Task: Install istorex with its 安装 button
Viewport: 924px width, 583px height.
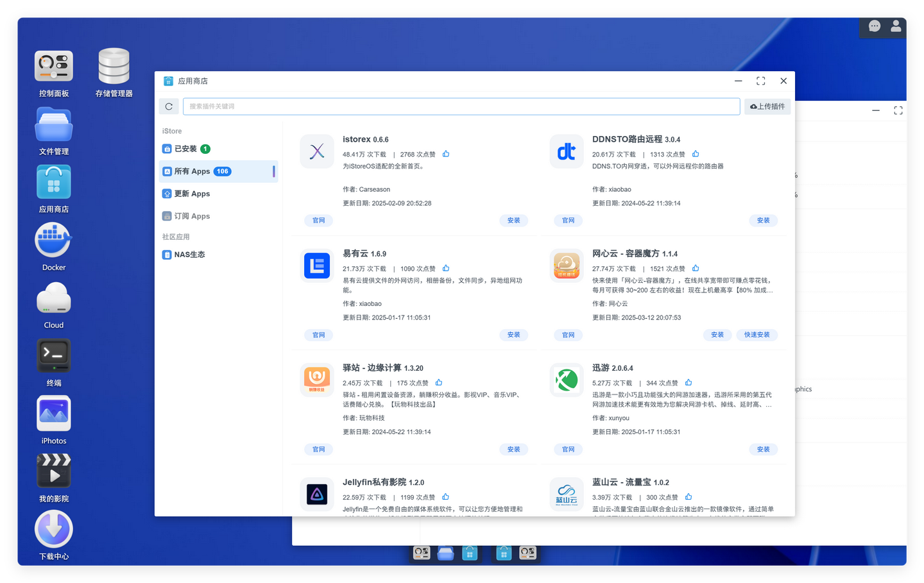Action: pos(514,221)
